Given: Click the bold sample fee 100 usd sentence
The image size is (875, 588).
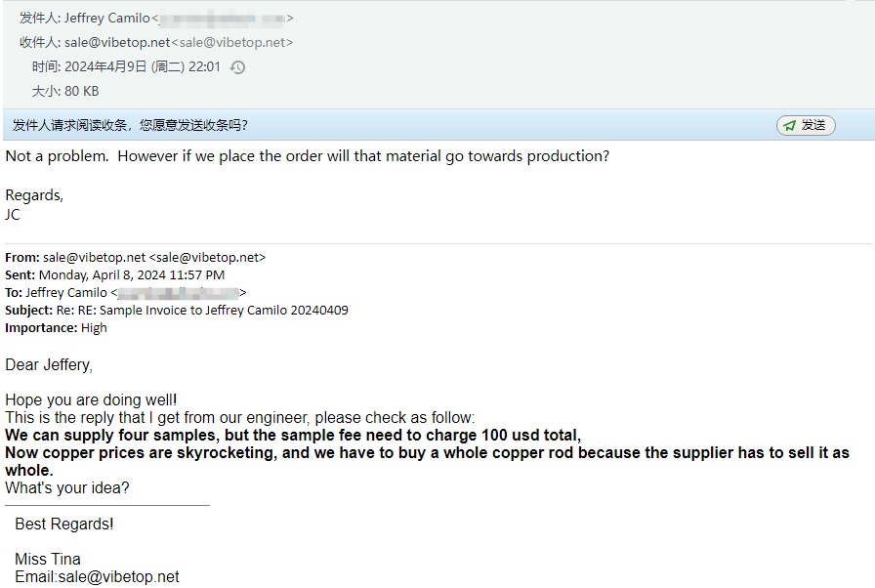Looking at the screenshot, I should tap(293, 436).
